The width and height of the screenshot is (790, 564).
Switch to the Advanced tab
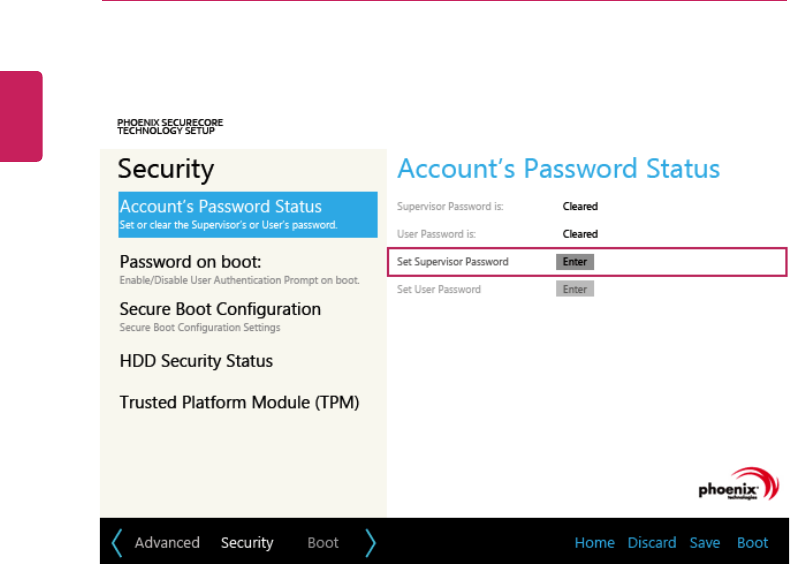tap(167, 543)
